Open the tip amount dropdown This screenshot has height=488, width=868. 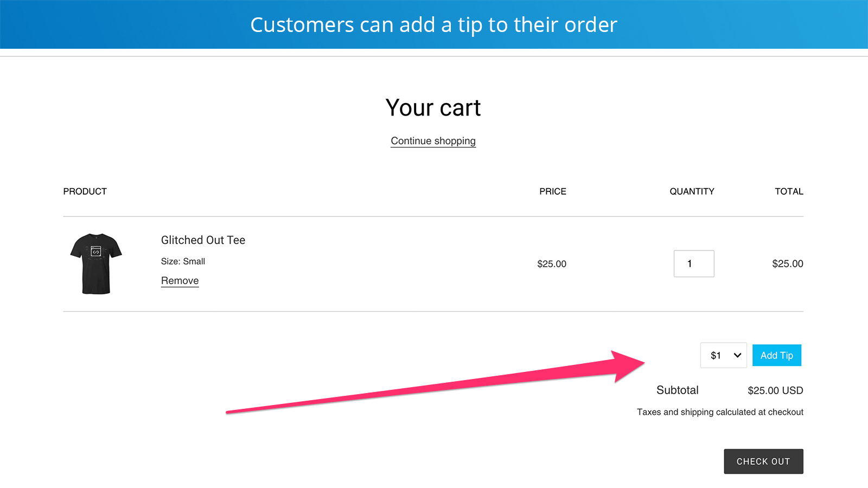point(723,355)
